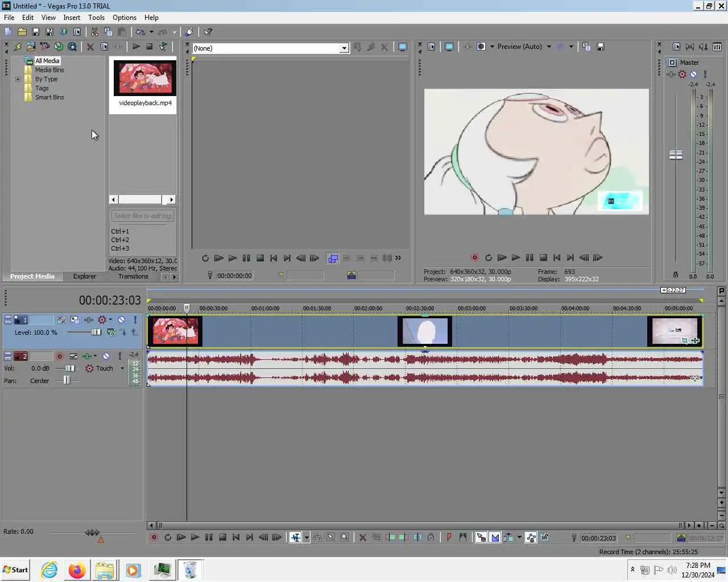Solo video track 1
The image size is (728, 582).
tap(135, 320)
